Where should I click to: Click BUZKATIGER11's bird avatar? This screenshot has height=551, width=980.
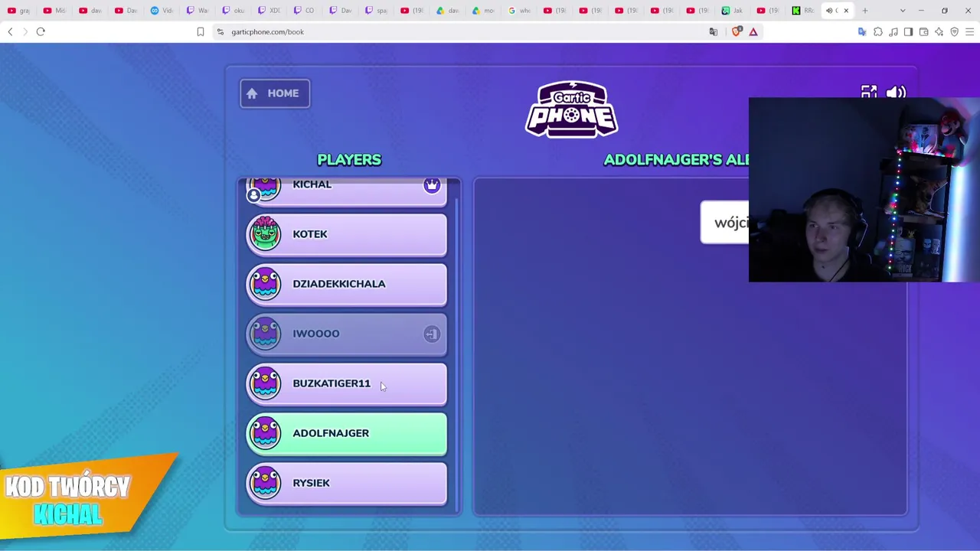coord(265,383)
